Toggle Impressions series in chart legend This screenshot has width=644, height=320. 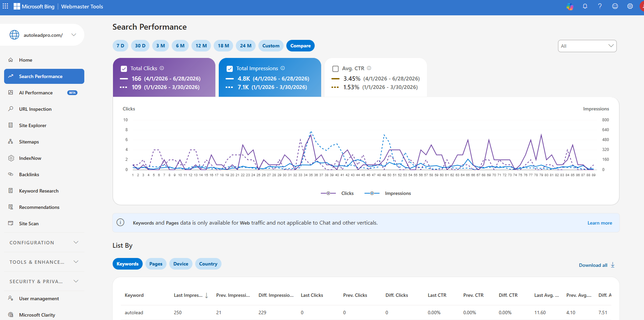[x=388, y=193]
